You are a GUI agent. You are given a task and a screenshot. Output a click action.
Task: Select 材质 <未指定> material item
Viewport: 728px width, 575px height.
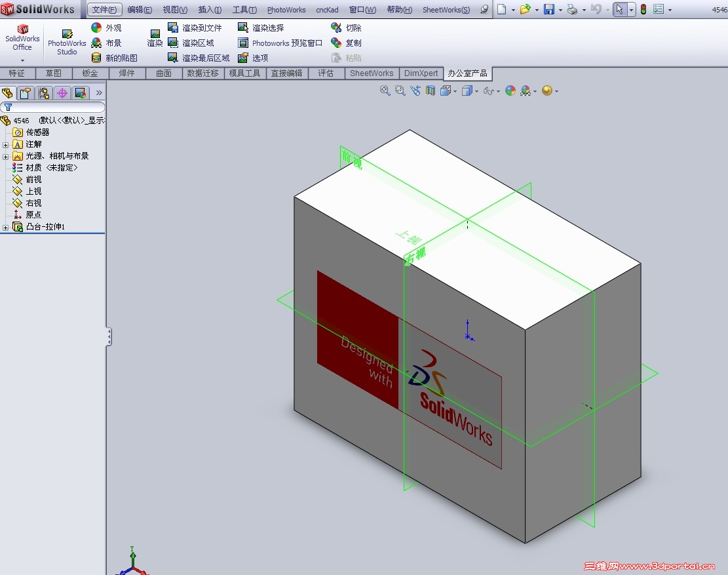click(x=45, y=168)
